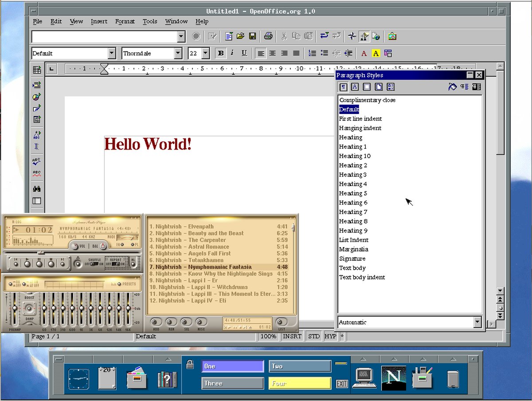Switch to workspace Three

click(x=233, y=383)
